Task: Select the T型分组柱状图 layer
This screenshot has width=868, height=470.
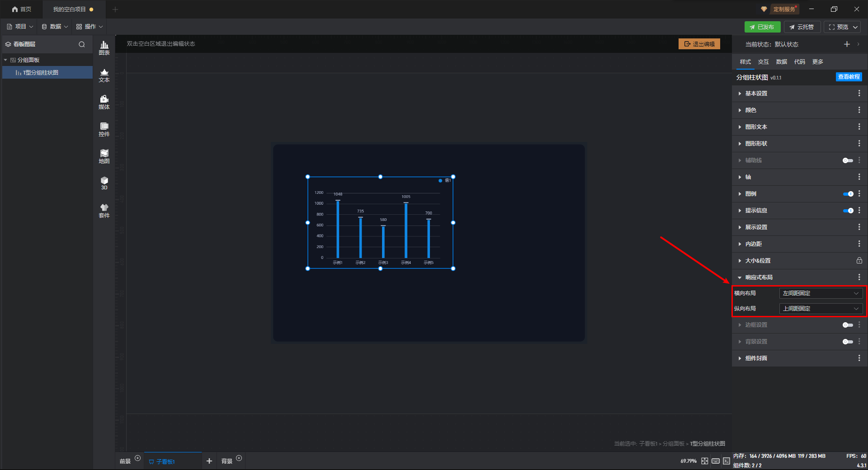Action: coord(41,73)
